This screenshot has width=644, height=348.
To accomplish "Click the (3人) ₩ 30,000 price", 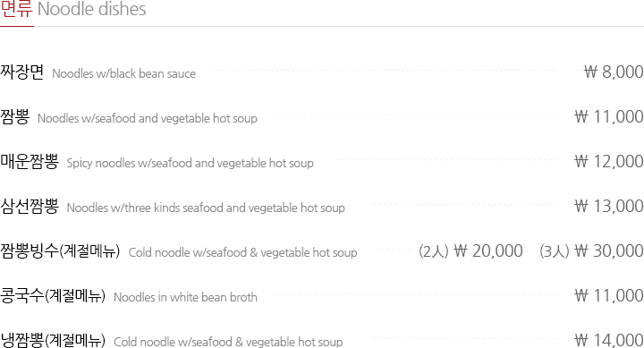I will 591,251.
